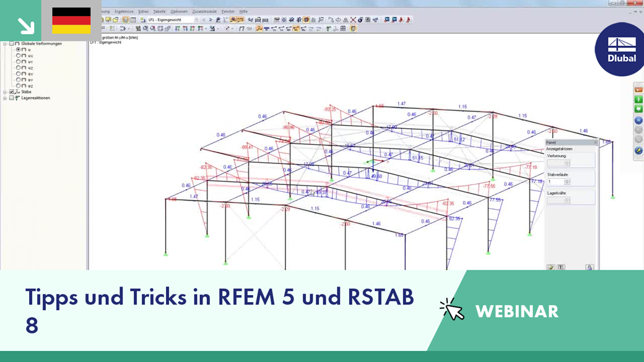Click the Lagerkräfte factor spinner arrows
The image size is (644, 362).
pyautogui.click(x=567, y=200)
